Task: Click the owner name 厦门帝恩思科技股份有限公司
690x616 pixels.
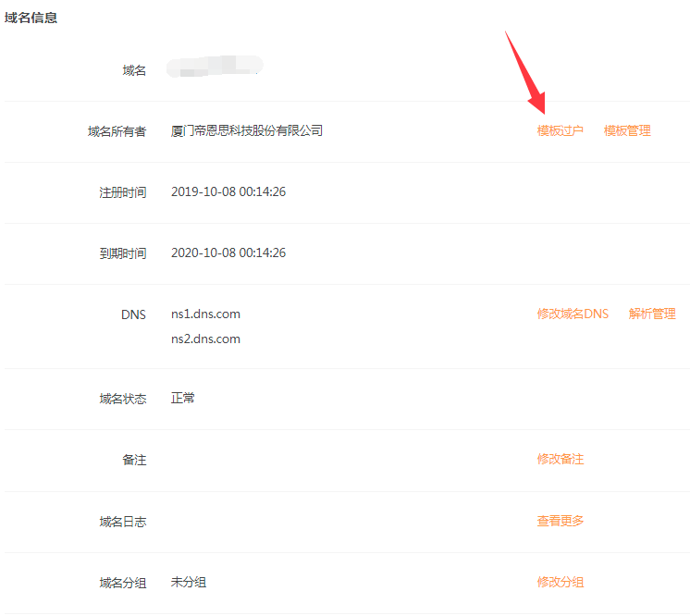Action: pyautogui.click(x=247, y=131)
